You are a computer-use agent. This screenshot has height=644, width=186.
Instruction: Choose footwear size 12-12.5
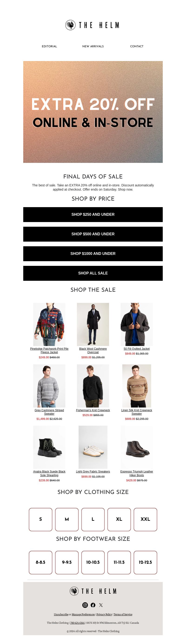[x=145, y=562]
